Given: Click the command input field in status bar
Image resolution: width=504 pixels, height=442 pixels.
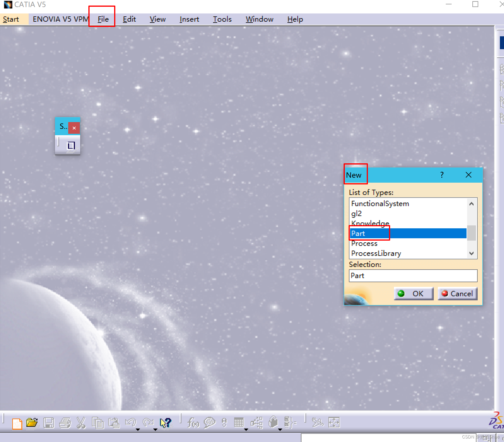Looking at the screenshot, I should [389, 438].
